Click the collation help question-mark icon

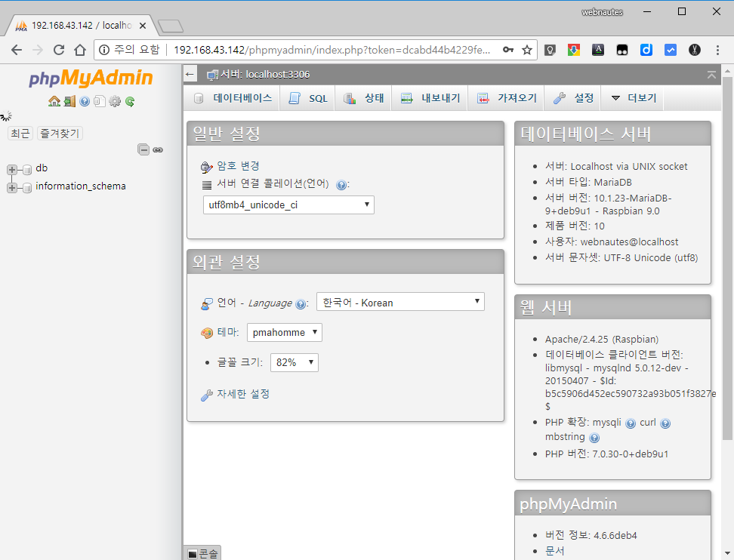tap(341, 185)
